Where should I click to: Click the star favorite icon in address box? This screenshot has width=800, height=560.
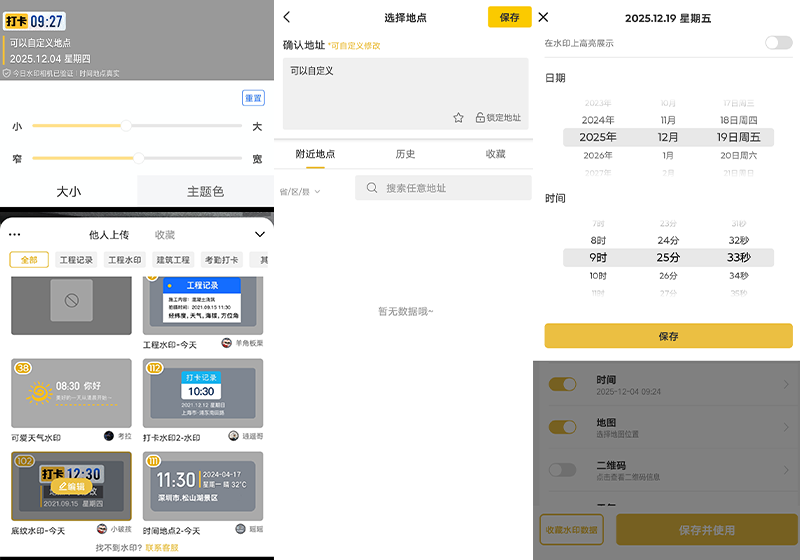coord(458,118)
